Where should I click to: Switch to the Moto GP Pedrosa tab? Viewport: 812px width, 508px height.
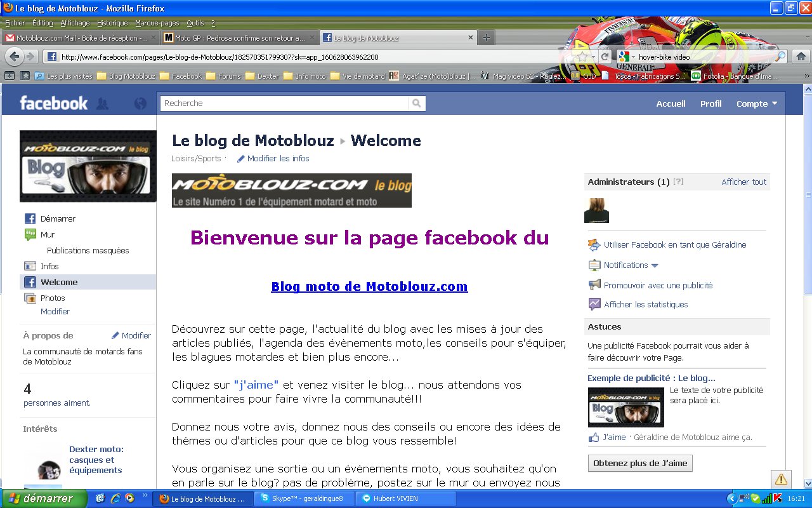tap(239, 37)
